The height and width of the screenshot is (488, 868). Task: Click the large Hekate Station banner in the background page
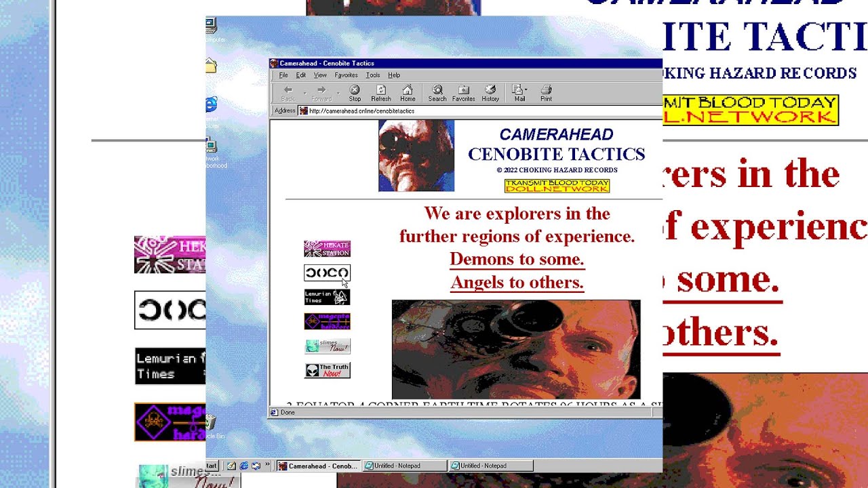coord(170,255)
